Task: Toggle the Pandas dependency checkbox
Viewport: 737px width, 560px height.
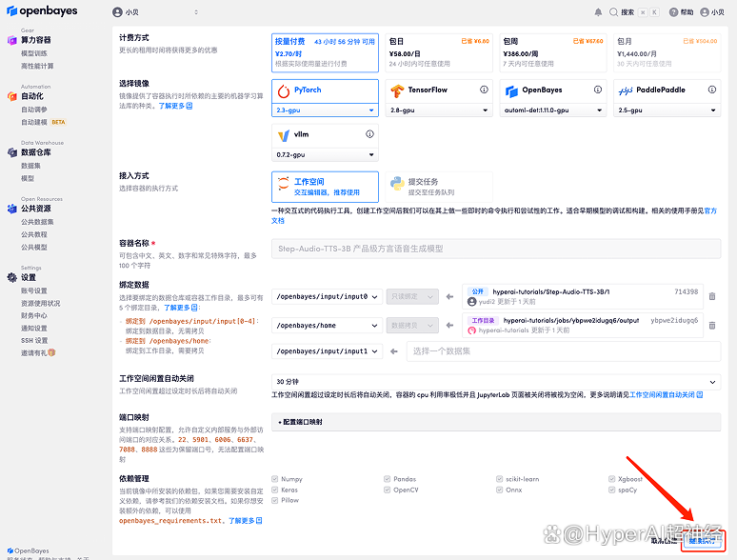Action: pyautogui.click(x=387, y=479)
